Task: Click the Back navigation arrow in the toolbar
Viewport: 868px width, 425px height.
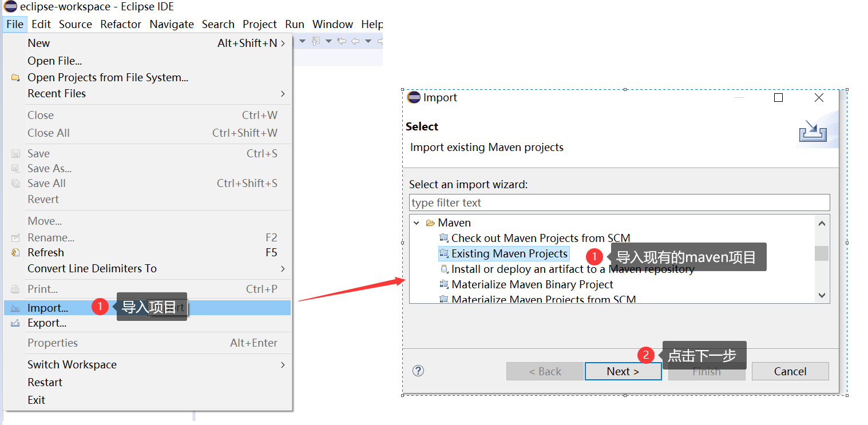Action: pos(355,41)
